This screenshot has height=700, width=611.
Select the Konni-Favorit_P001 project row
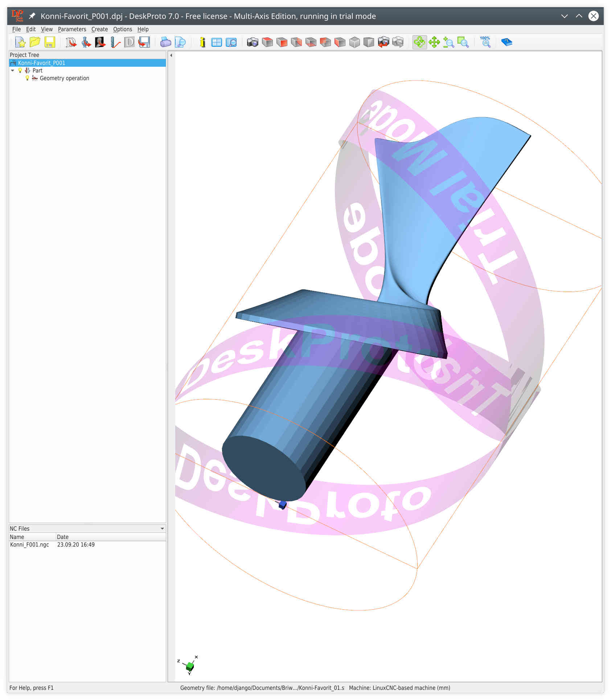coord(87,63)
